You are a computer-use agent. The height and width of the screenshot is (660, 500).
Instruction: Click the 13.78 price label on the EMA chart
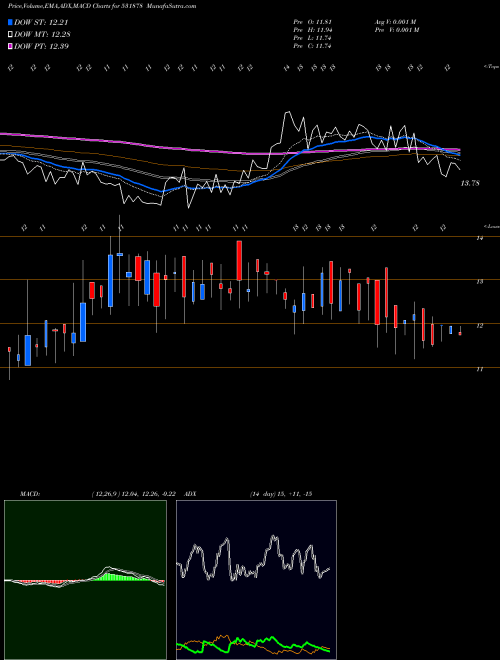470,183
